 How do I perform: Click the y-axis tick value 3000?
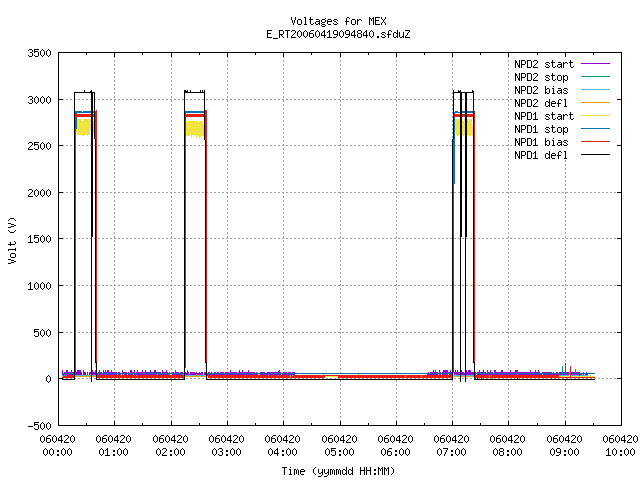pos(39,100)
